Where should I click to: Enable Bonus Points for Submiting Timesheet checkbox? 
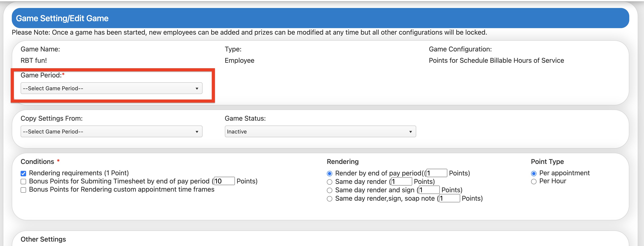pyautogui.click(x=23, y=182)
